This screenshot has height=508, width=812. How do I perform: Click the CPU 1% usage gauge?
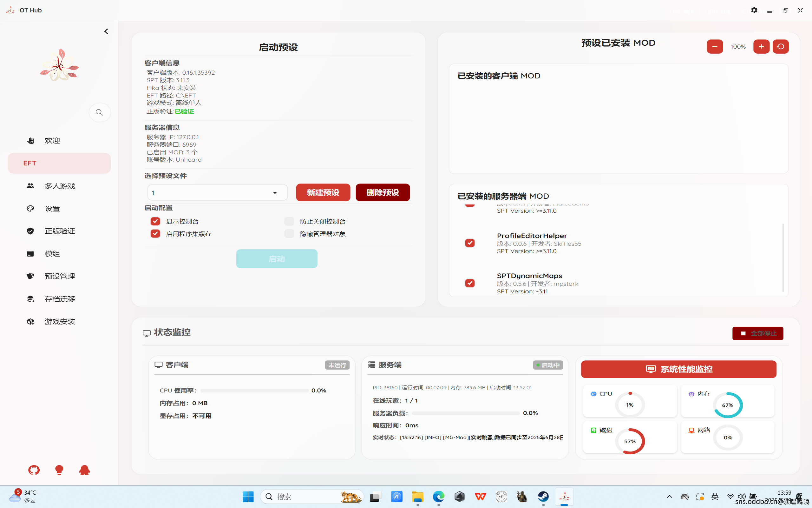(x=630, y=405)
